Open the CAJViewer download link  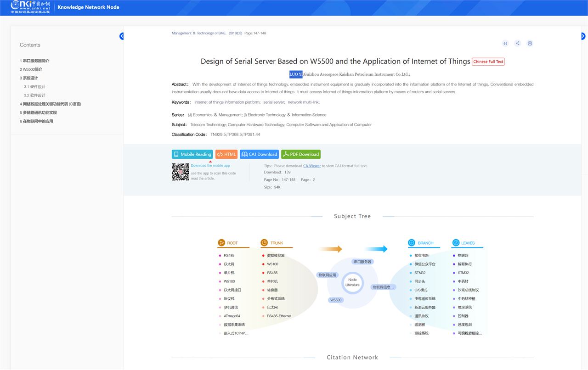pyautogui.click(x=312, y=166)
